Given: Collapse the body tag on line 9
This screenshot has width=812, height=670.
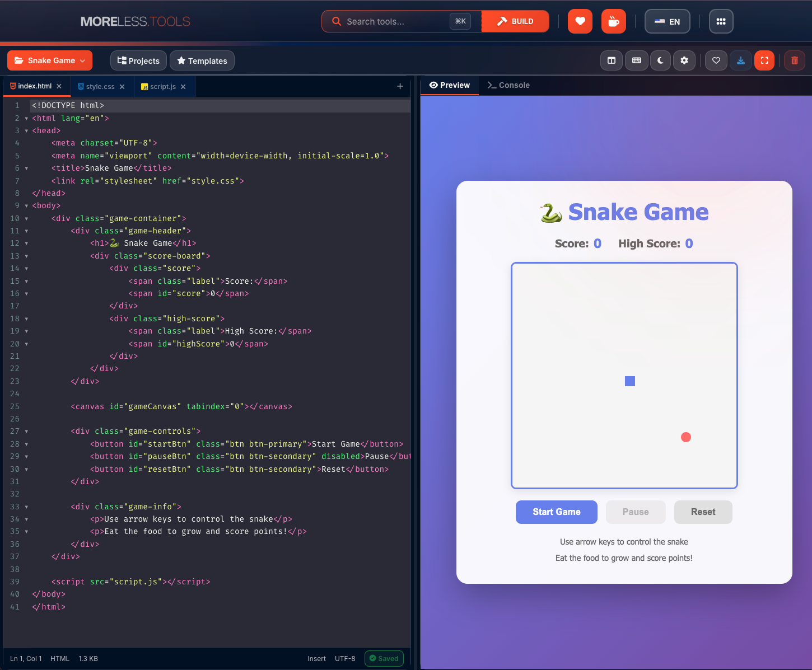Looking at the screenshot, I should [26, 206].
